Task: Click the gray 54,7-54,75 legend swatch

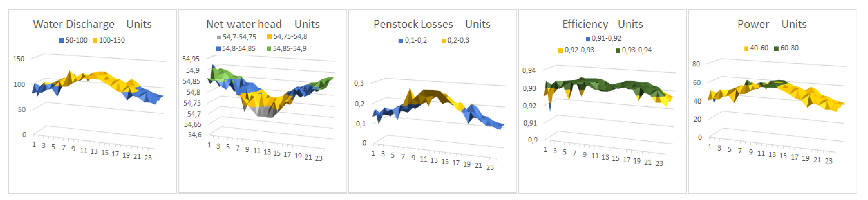Action: coord(219,37)
